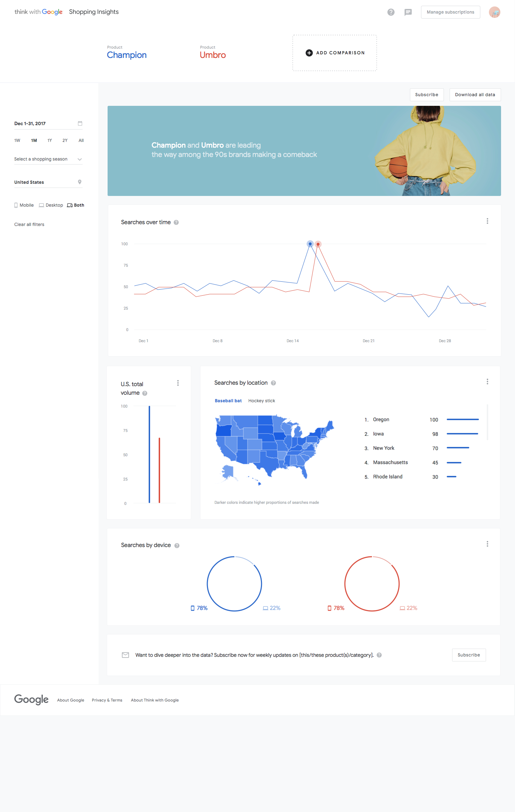Click help icon after subscribe prompt text
This screenshot has height=812, width=515.
(x=379, y=655)
